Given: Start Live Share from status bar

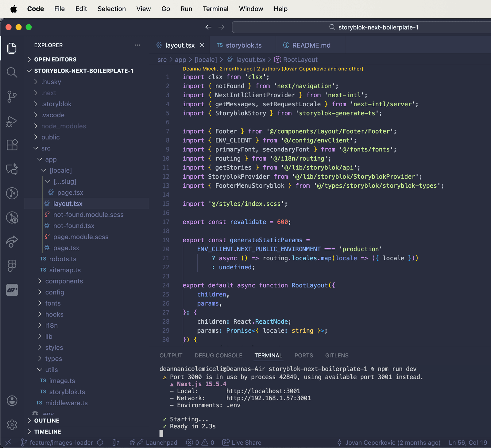Looking at the screenshot, I should pyautogui.click(x=242, y=442).
